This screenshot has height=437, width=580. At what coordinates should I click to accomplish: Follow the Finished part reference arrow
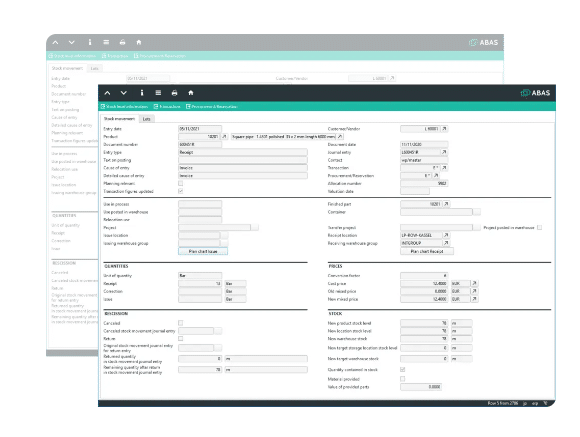point(446,204)
